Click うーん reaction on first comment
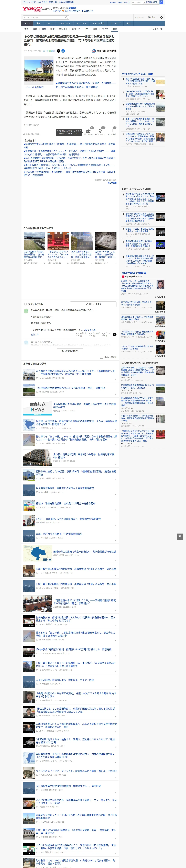The height and width of the screenshot is (868, 186). pyautogui.click(x=106, y=335)
